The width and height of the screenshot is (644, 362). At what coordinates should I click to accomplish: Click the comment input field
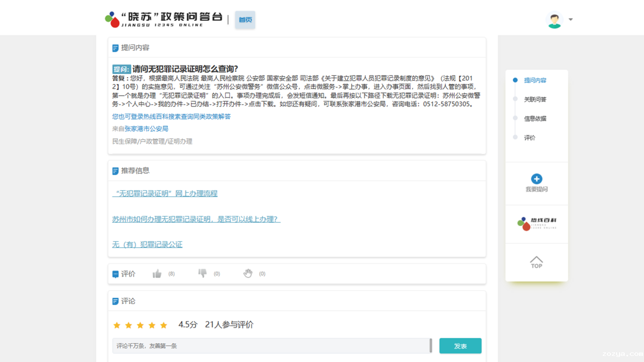click(271, 346)
